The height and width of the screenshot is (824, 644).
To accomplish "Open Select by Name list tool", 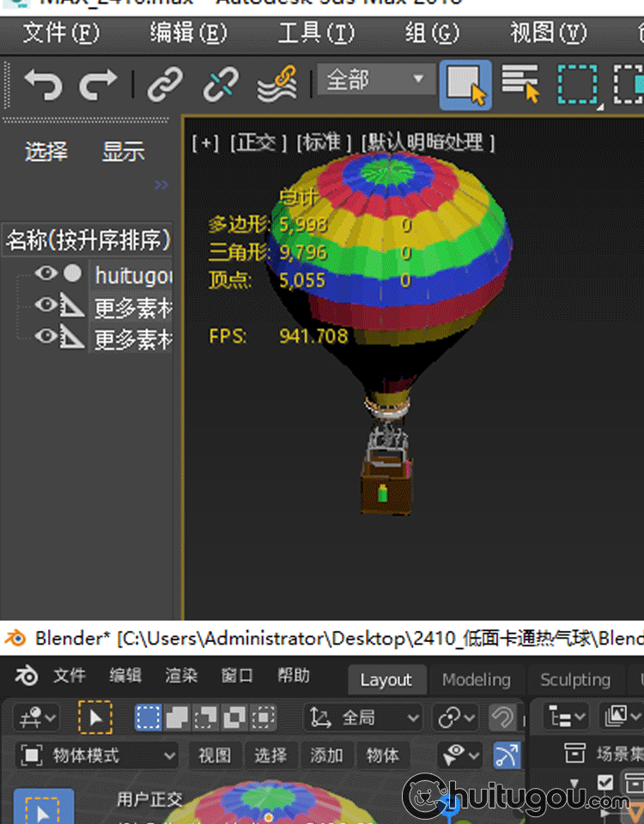I will [520, 84].
